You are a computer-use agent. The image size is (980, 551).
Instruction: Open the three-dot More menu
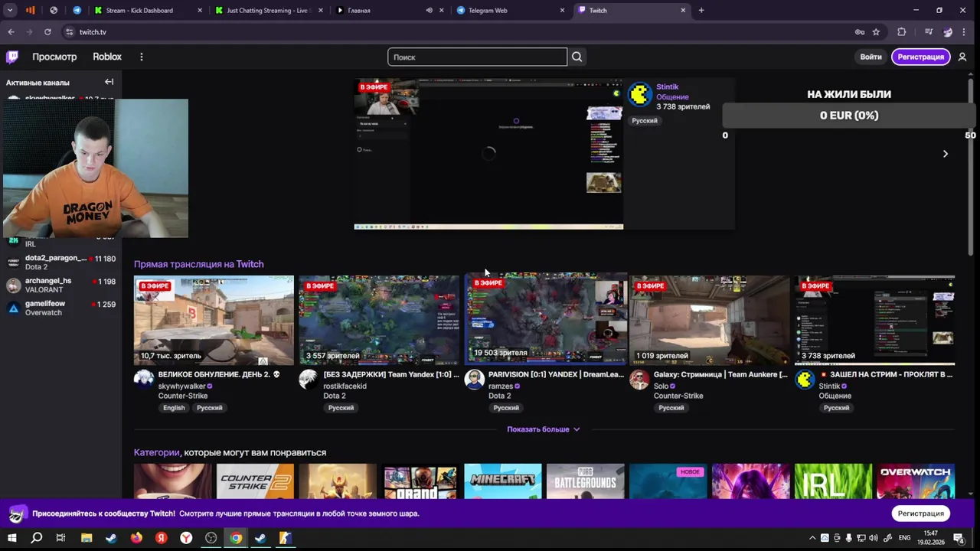141,57
